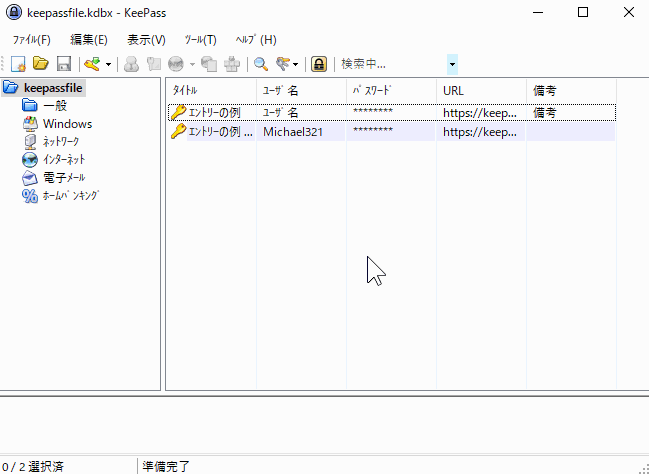
Task: Click the New database toolbar icon
Action: (18, 64)
